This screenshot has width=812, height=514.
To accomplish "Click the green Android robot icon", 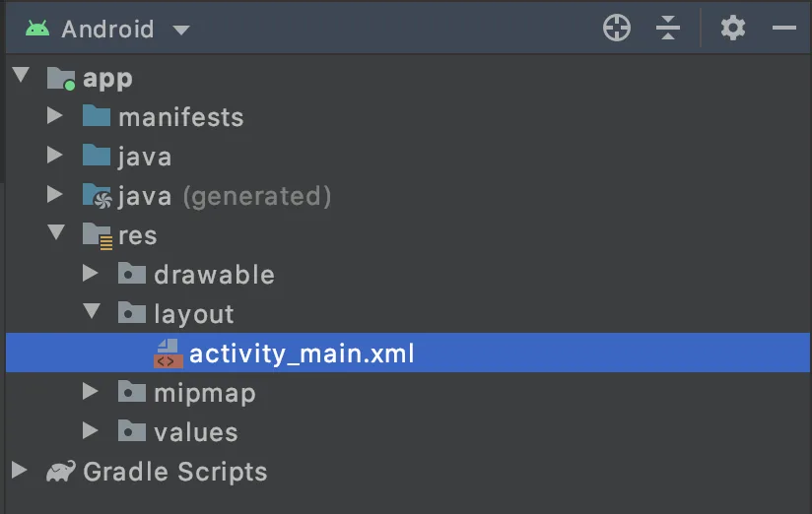I will coord(37,29).
